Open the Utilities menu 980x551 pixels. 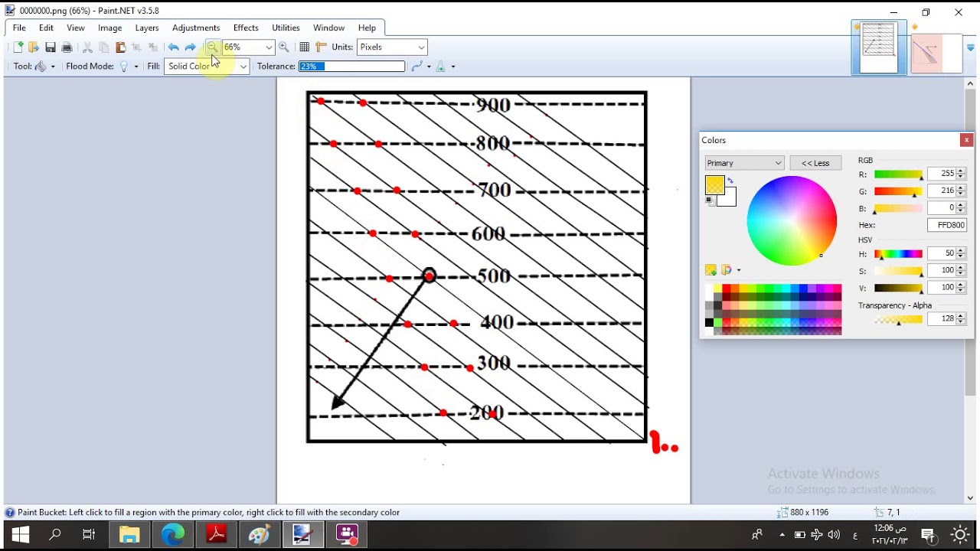[x=286, y=28]
